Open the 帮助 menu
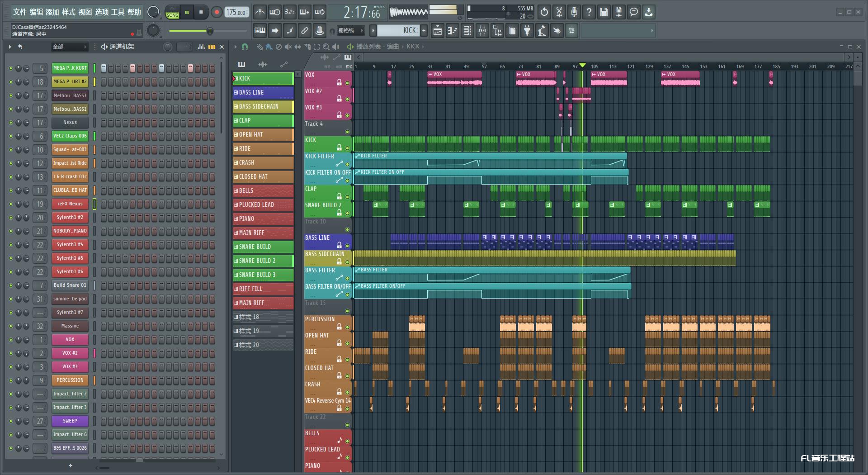This screenshot has height=475, width=868. [x=134, y=12]
